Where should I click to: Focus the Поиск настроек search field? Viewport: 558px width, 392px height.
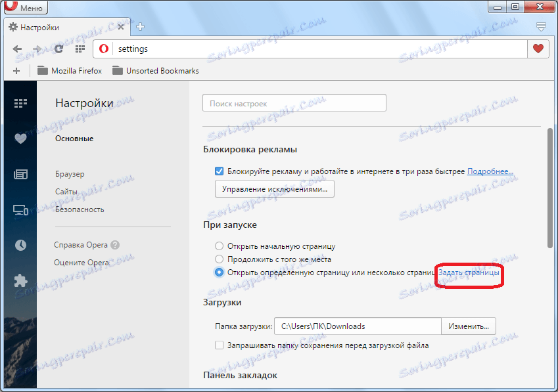coord(294,103)
